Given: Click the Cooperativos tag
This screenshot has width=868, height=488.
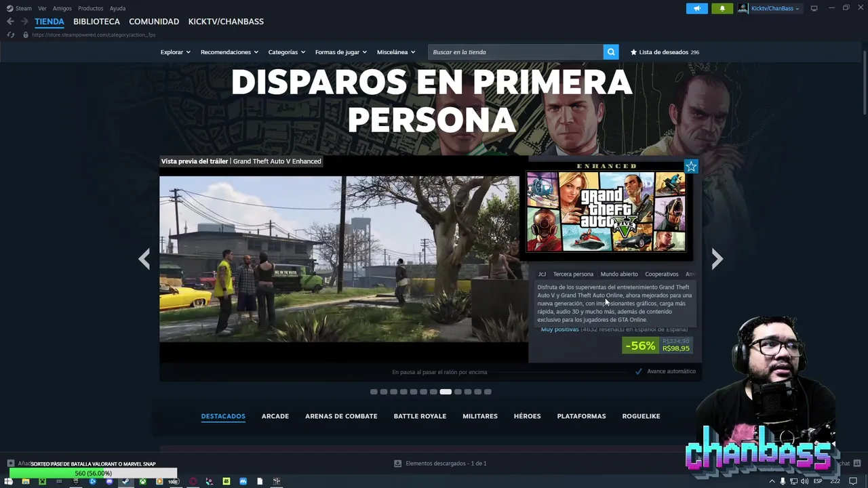Looking at the screenshot, I should 662,274.
